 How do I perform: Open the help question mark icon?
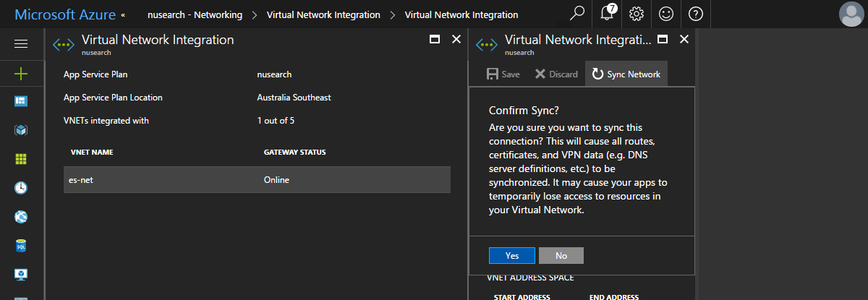(x=695, y=14)
